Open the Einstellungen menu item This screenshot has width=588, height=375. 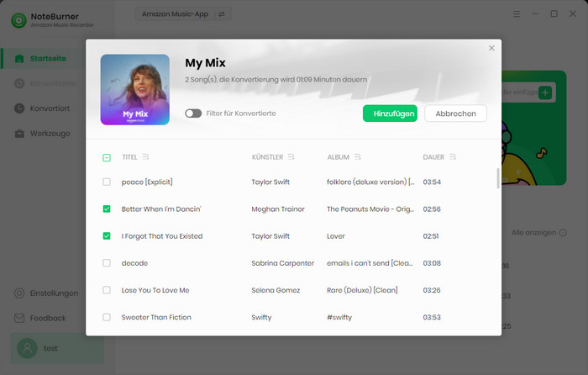tap(54, 293)
